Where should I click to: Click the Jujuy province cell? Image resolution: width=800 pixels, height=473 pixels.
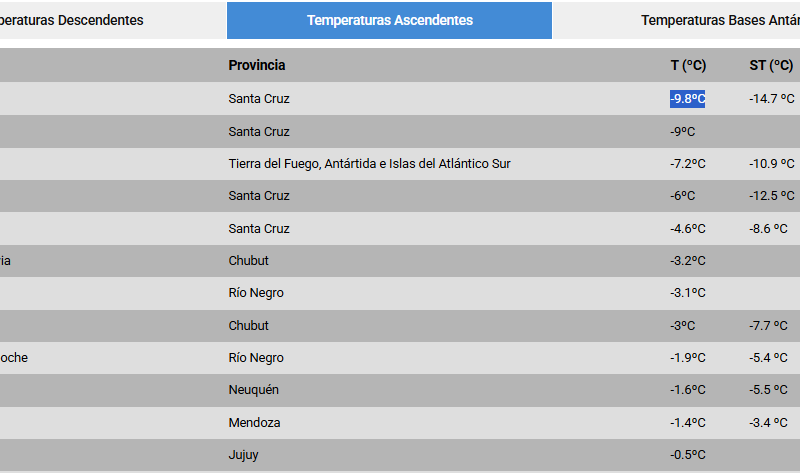tap(244, 455)
